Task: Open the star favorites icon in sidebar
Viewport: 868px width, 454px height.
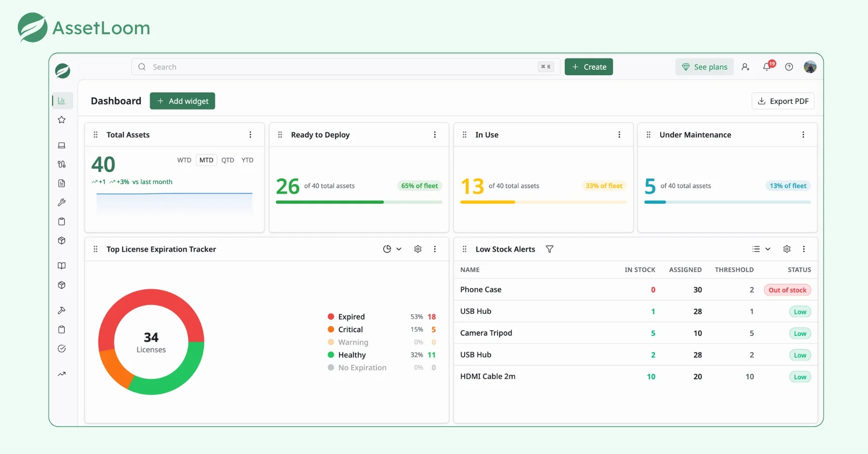Action: pyautogui.click(x=62, y=120)
